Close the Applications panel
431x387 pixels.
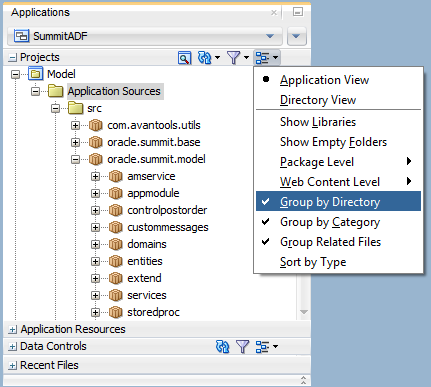pyautogui.click(x=274, y=13)
